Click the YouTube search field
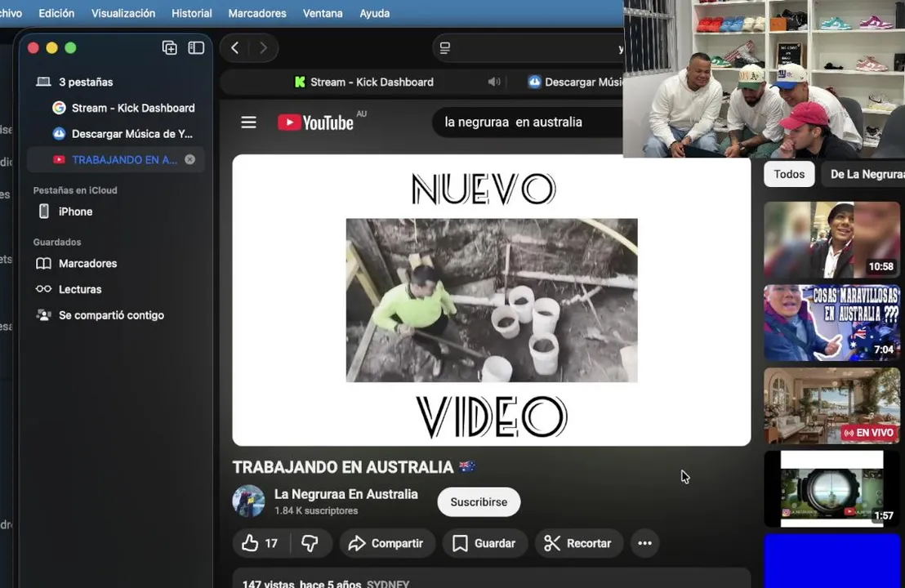Screen dimensions: 905x588 [x=528, y=122]
